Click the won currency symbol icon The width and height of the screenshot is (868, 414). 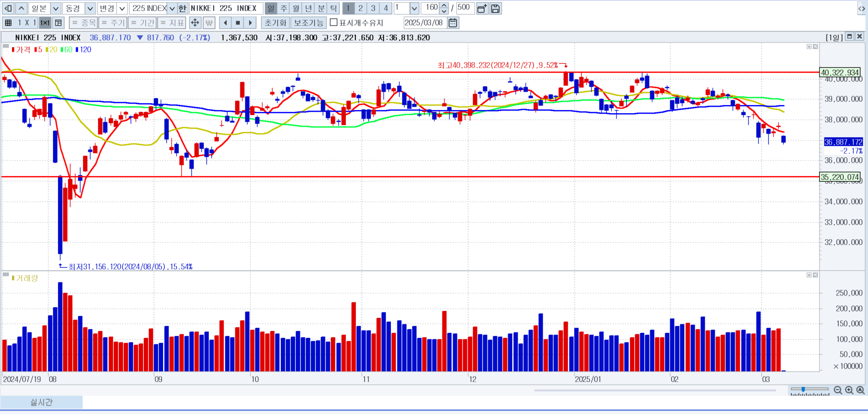[209, 23]
